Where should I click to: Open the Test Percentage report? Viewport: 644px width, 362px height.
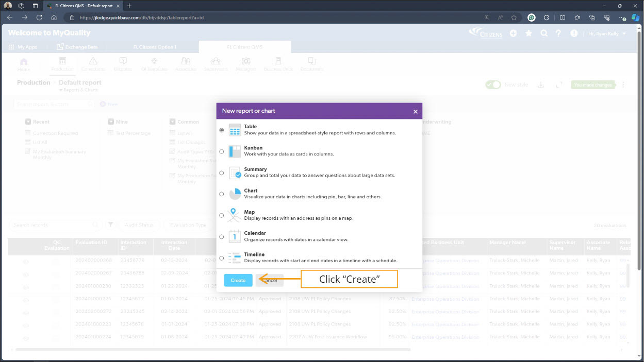(133, 133)
